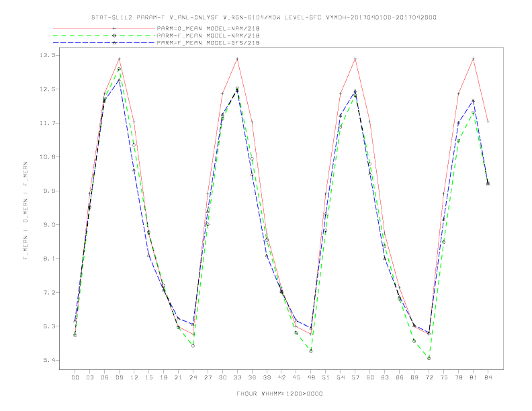Click y-axis tick value 9.9

pyautogui.click(x=49, y=191)
